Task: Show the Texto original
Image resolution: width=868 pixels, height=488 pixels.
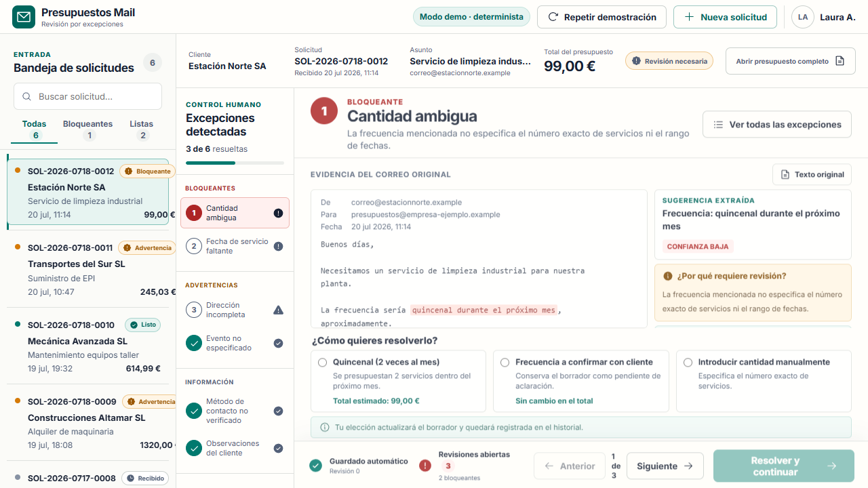Action: pos(812,174)
